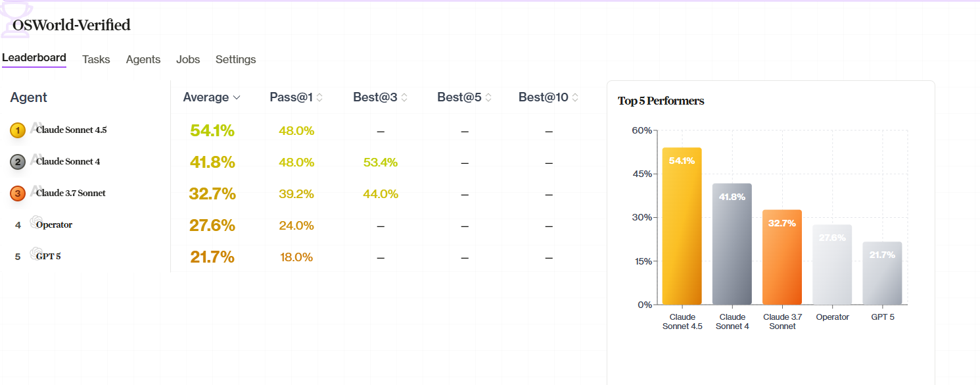Open the Average column sort chevron
The height and width of the screenshot is (385, 980).
pos(236,97)
